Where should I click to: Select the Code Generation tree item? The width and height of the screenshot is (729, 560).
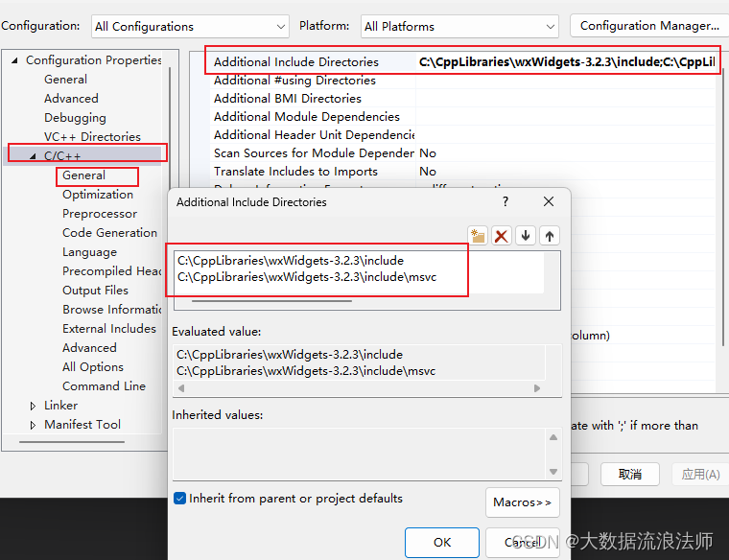coord(109,233)
